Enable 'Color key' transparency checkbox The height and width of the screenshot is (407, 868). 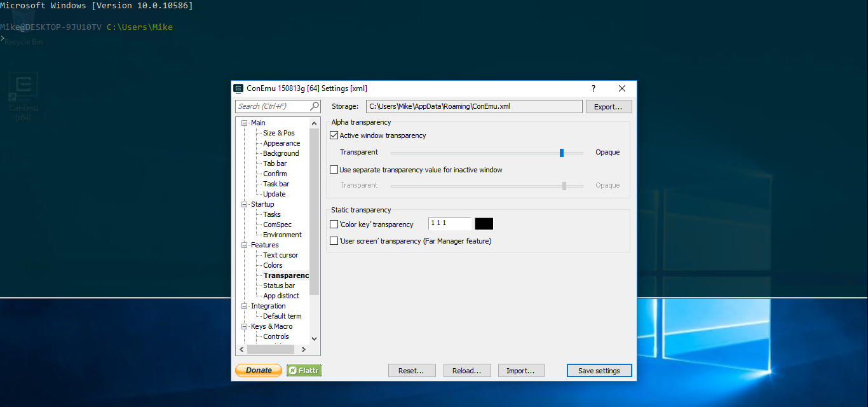334,224
